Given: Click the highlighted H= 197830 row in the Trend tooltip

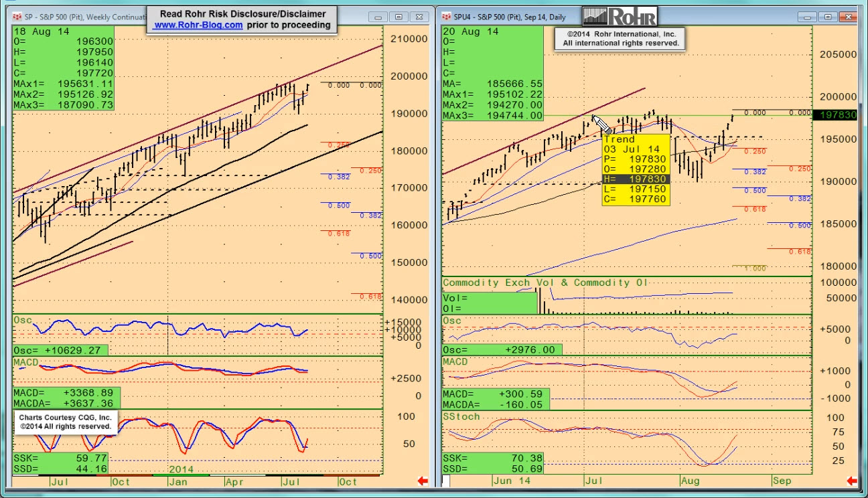Looking at the screenshot, I should point(636,179).
